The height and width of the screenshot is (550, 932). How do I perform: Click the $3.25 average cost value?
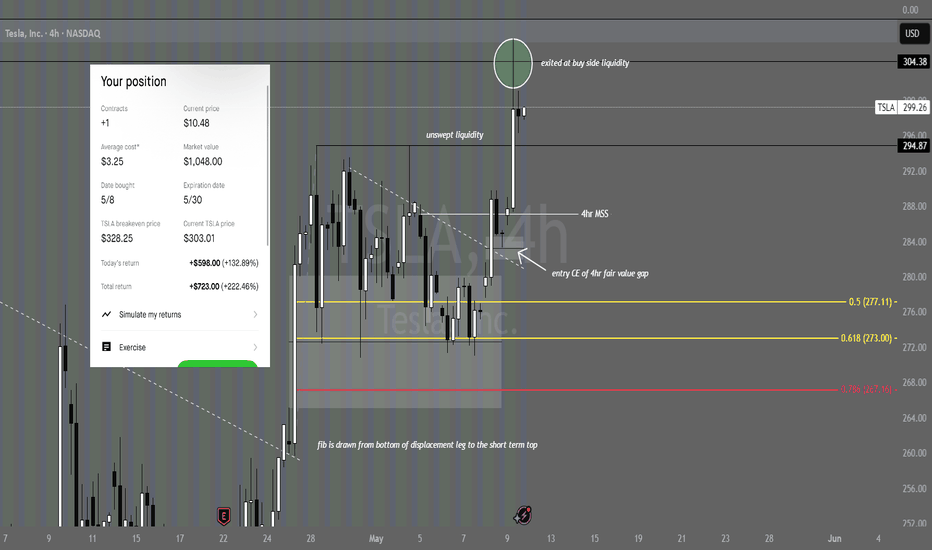[112, 162]
